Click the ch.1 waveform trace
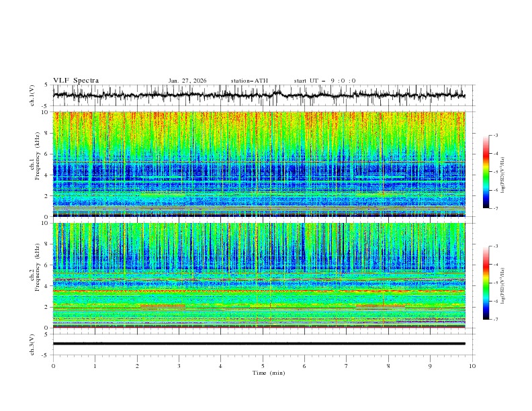Screen dimensions: 532x411 click(259, 95)
